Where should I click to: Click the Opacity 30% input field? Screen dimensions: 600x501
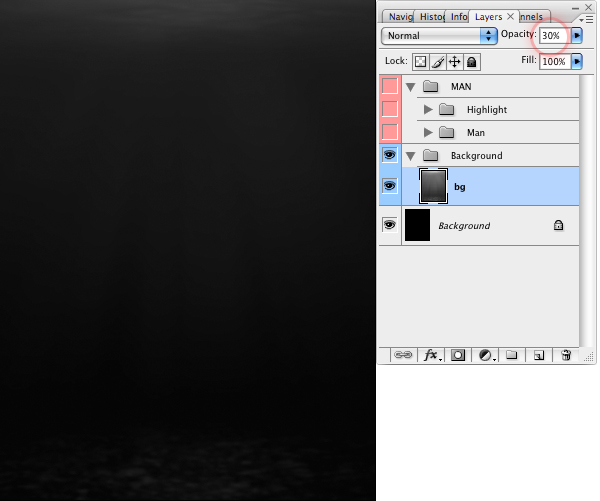(555, 36)
